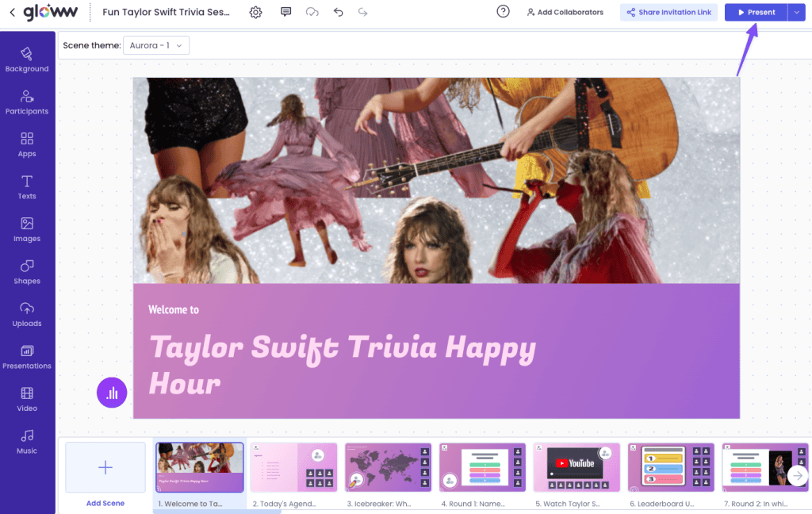Edit the session title text
The height and width of the screenshot is (514, 812).
pyautogui.click(x=167, y=12)
